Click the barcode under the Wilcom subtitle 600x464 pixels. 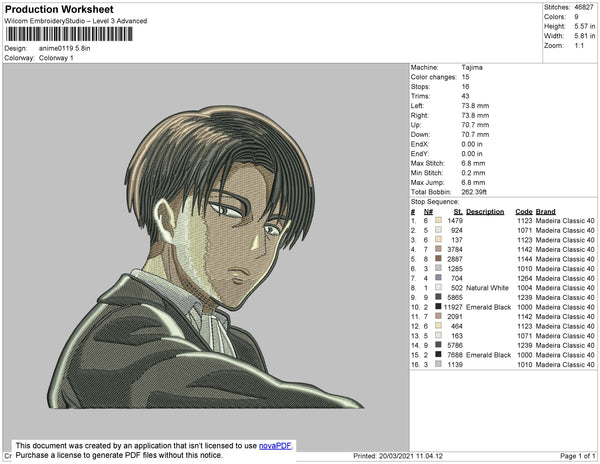69,34
